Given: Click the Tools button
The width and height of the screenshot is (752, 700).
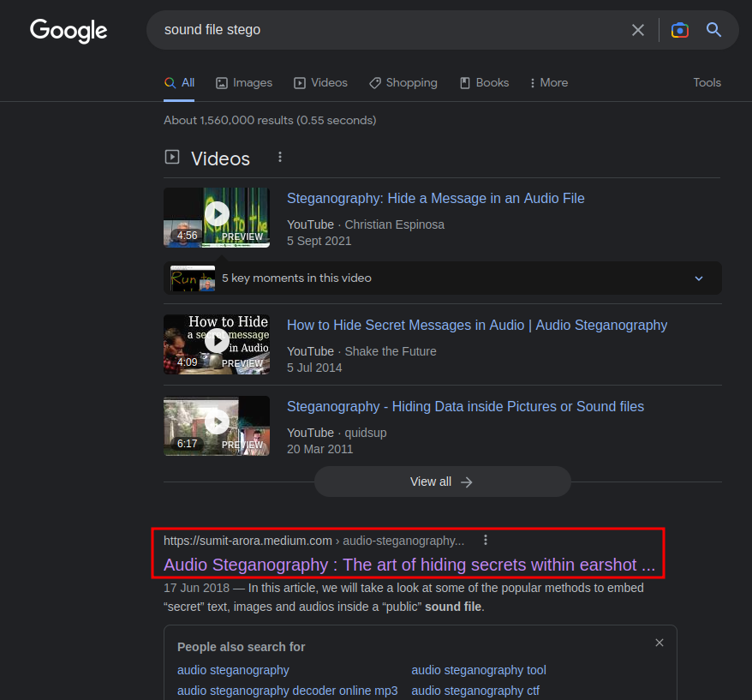Looking at the screenshot, I should pos(707,82).
